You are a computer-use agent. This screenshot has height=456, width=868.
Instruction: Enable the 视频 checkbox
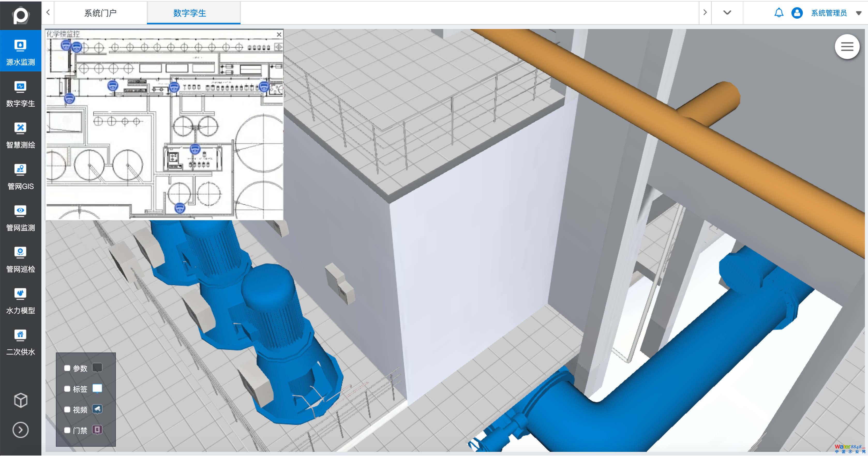pyautogui.click(x=67, y=409)
